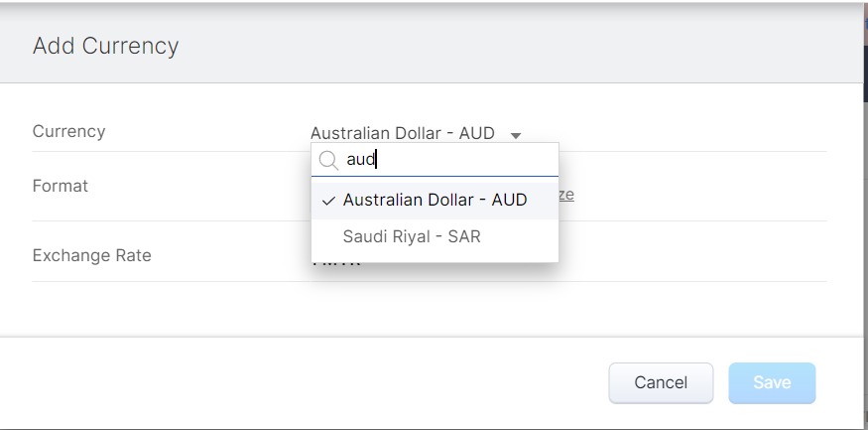Open the partially hidden Customize link

pyautogui.click(x=566, y=195)
